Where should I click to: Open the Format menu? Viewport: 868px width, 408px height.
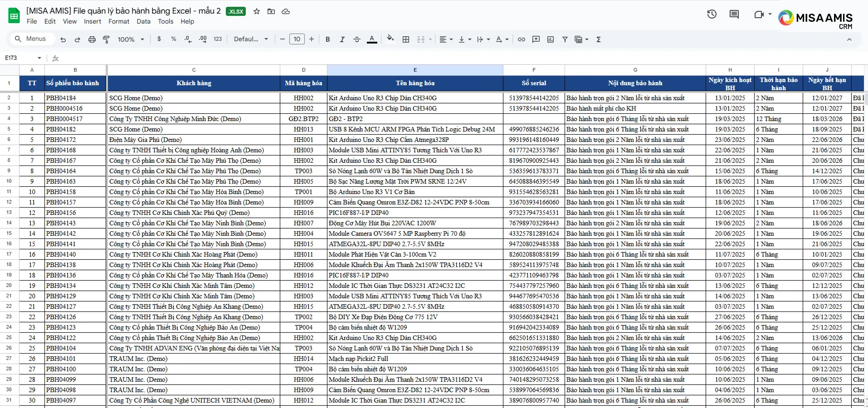pos(119,21)
